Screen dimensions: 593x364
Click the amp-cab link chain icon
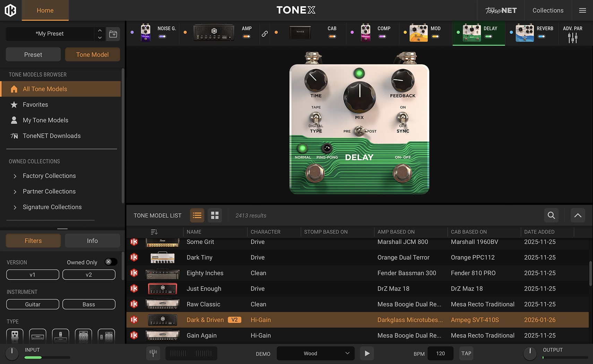point(265,34)
